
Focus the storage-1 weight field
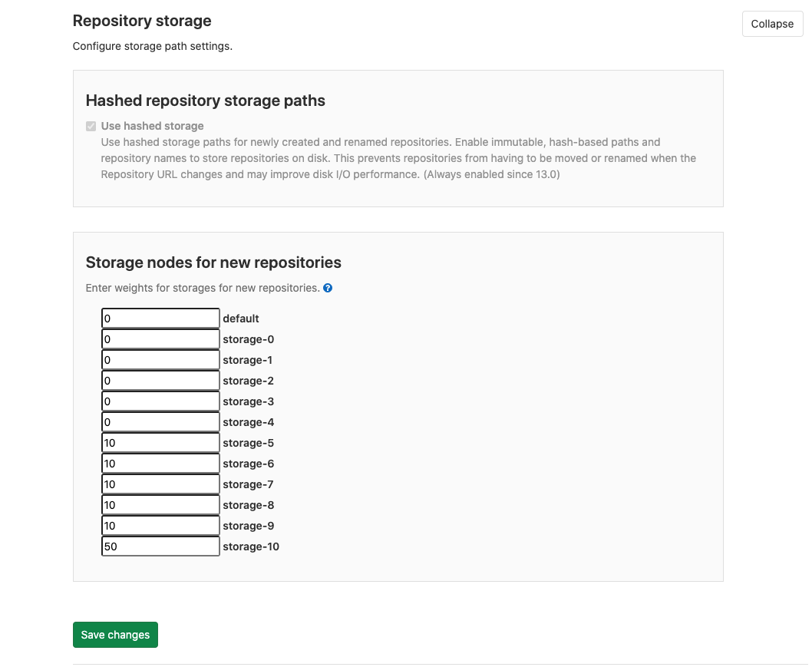pos(160,359)
